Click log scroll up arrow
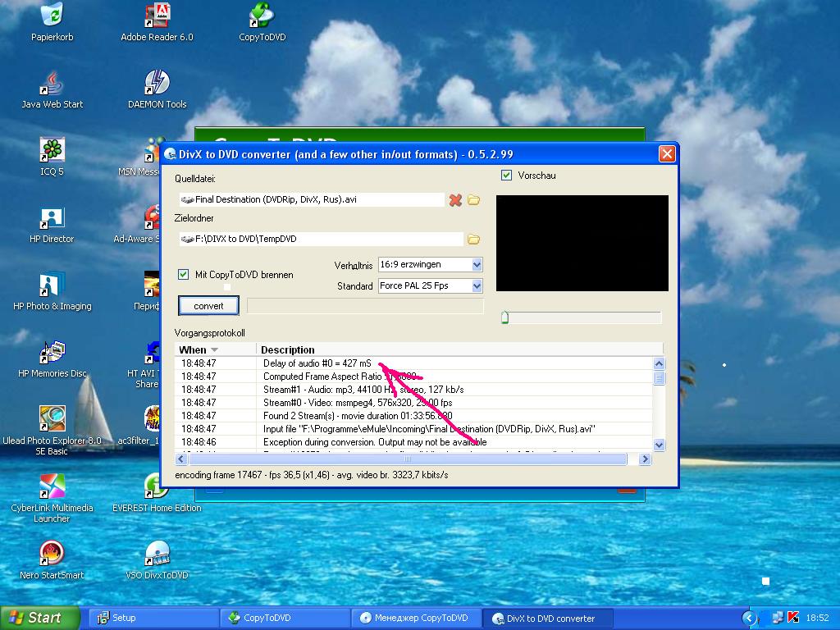Image resolution: width=840 pixels, height=630 pixels. 659,363
